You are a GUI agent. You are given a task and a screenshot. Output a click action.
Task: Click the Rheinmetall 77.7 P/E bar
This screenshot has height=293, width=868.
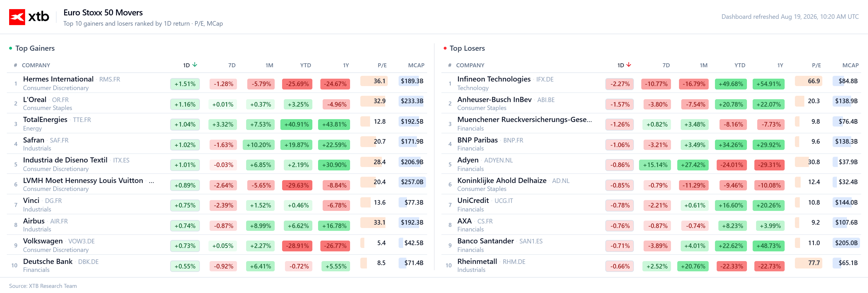[x=808, y=263]
